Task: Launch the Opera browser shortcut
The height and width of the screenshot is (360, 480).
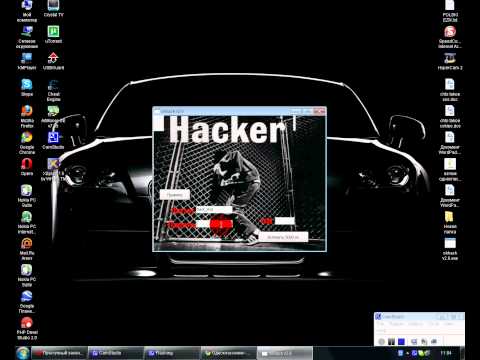Action: click(x=27, y=167)
